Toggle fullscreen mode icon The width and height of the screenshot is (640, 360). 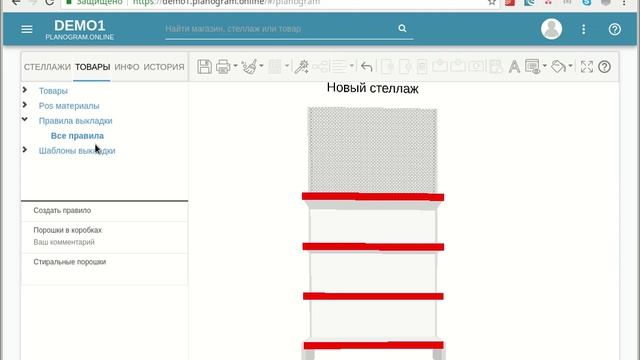587,67
